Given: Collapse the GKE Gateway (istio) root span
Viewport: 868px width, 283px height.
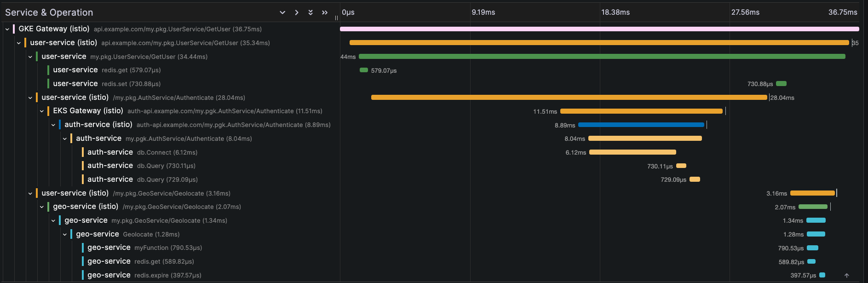Looking at the screenshot, I should (x=7, y=29).
